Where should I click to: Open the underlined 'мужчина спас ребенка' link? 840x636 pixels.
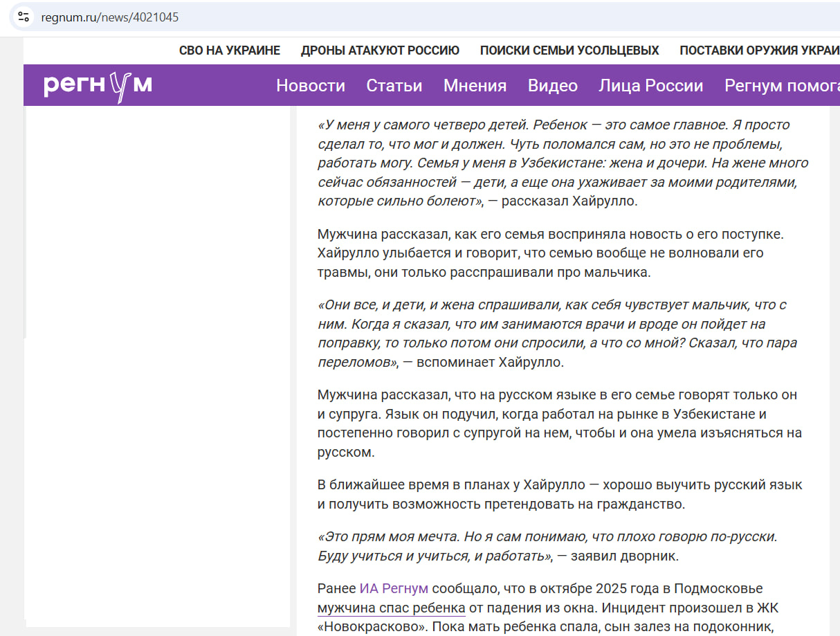(x=391, y=608)
